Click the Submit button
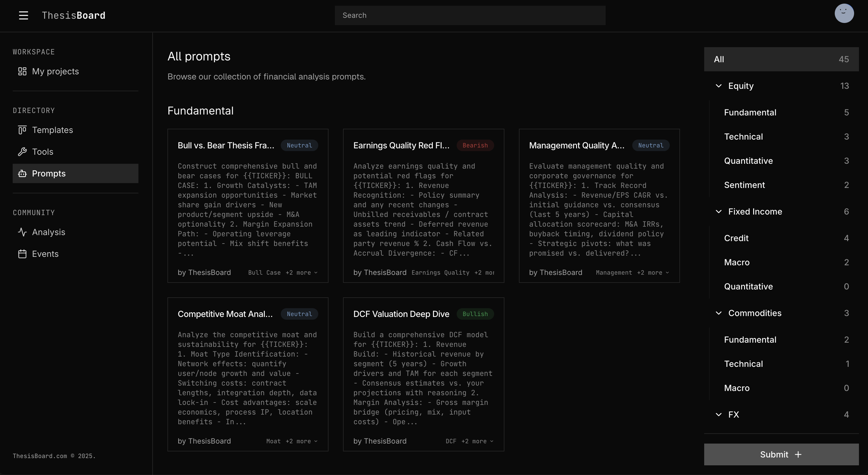The image size is (868, 475). point(781,454)
